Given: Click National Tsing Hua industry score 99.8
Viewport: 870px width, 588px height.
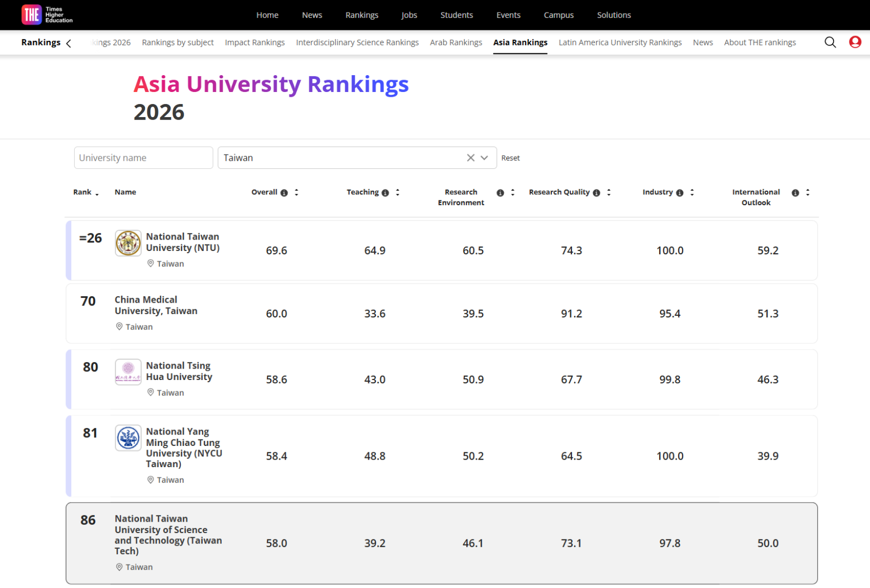Looking at the screenshot, I should [x=670, y=379].
